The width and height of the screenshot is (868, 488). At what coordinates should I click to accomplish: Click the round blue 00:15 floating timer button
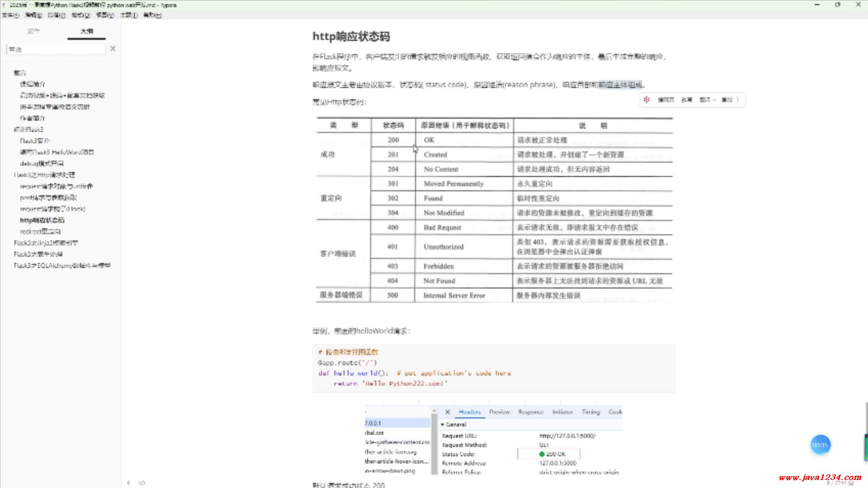click(x=820, y=445)
